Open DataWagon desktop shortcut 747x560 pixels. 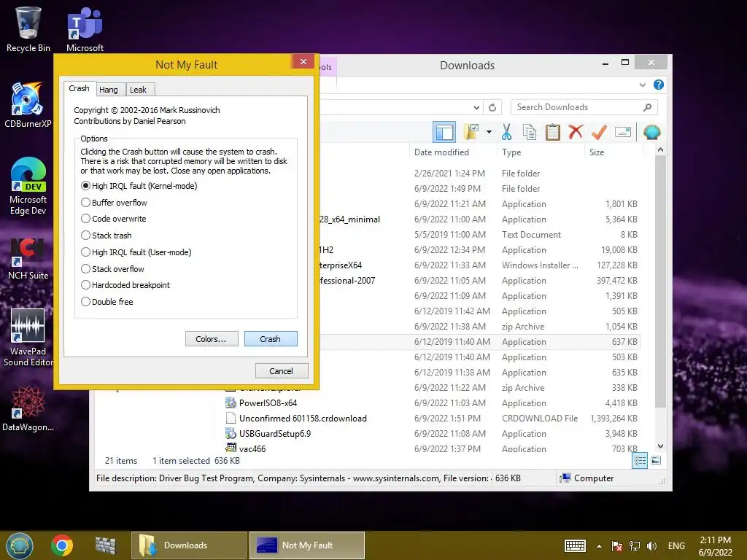coord(28,408)
